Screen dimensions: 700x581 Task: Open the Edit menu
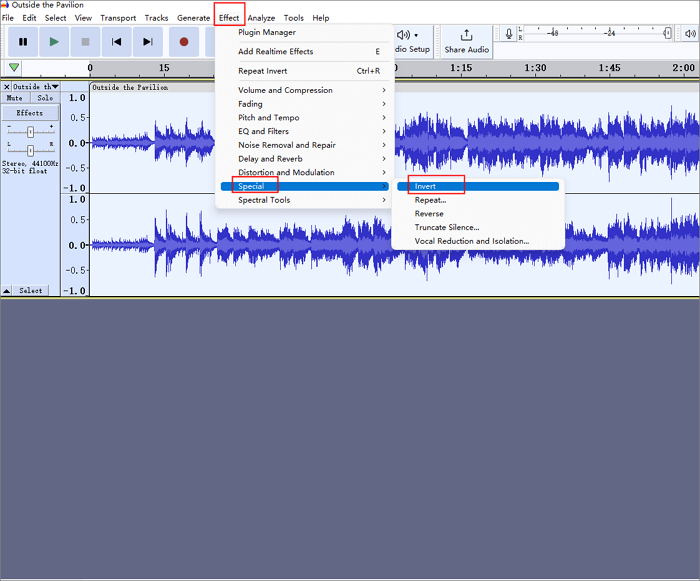(x=29, y=18)
